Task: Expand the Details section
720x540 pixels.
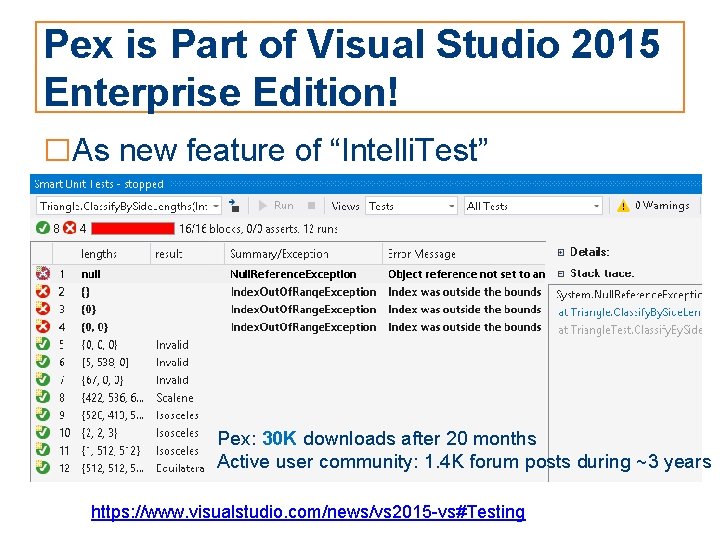Action: pos(561,252)
